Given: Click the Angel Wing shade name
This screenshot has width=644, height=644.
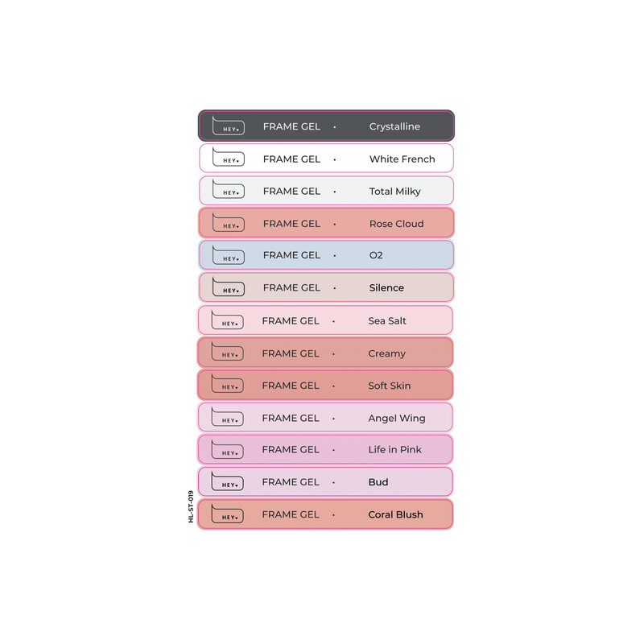Looking at the screenshot, I should coord(395,418).
